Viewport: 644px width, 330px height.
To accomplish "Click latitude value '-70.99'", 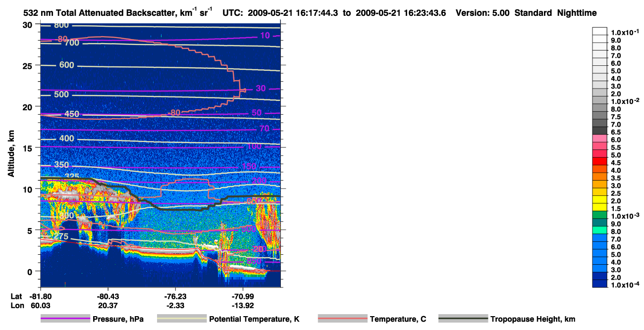I will coord(243,296).
